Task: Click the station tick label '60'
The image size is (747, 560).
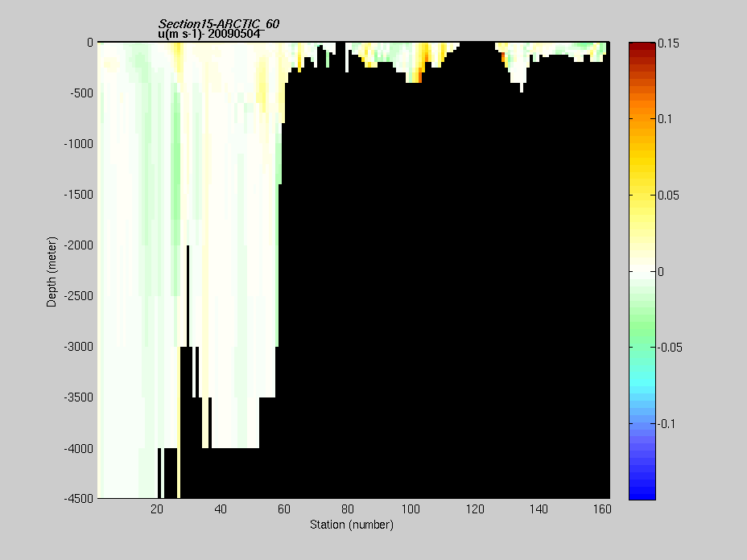Action: [x=284, y=509]
